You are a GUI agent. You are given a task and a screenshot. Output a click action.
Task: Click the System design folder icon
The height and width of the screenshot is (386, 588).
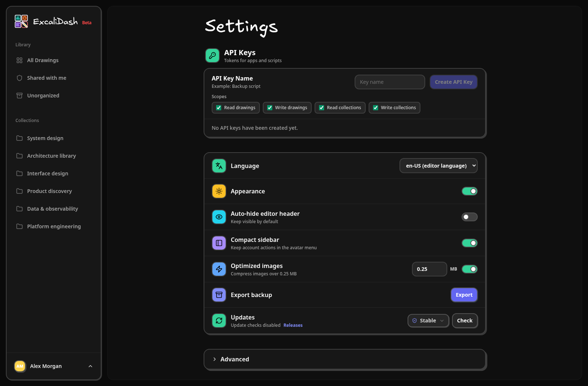tap(19, 138)
